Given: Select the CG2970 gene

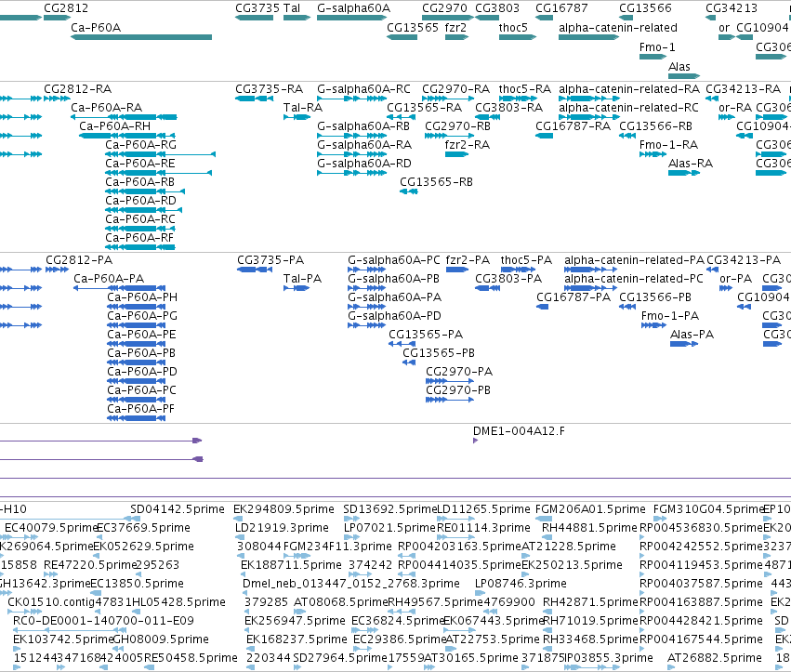Looking at the screenshot, I should [x=447, y=18].
